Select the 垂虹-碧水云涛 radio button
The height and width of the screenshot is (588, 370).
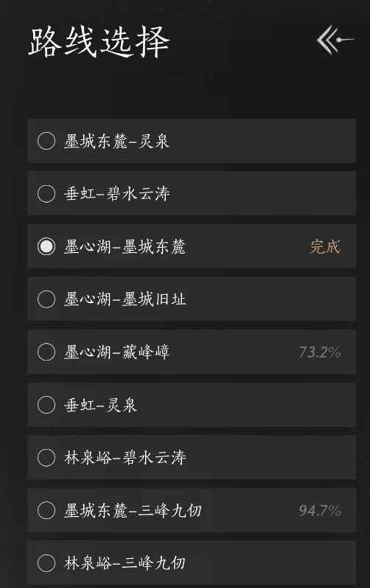tap(46, 194)
